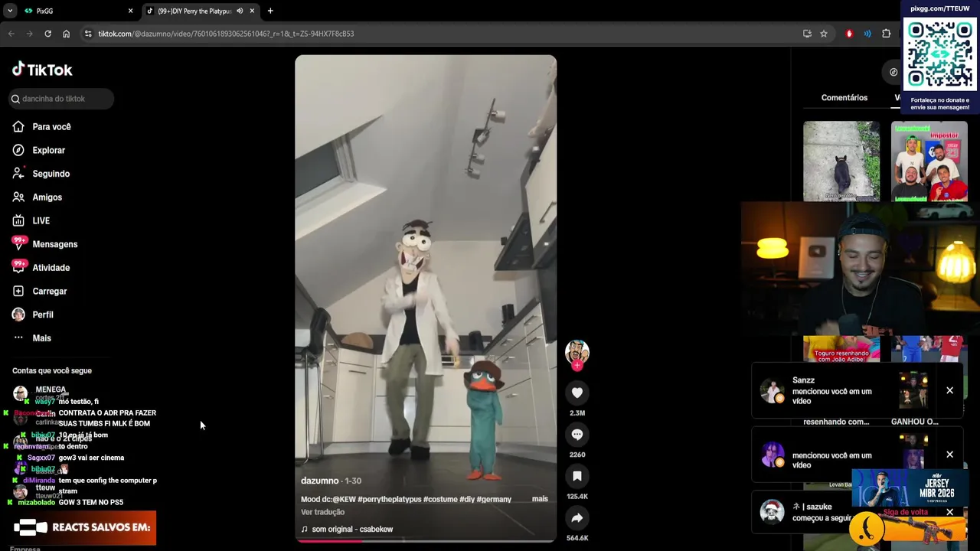Dismiss second mencionou você notification

coord(949,455)
